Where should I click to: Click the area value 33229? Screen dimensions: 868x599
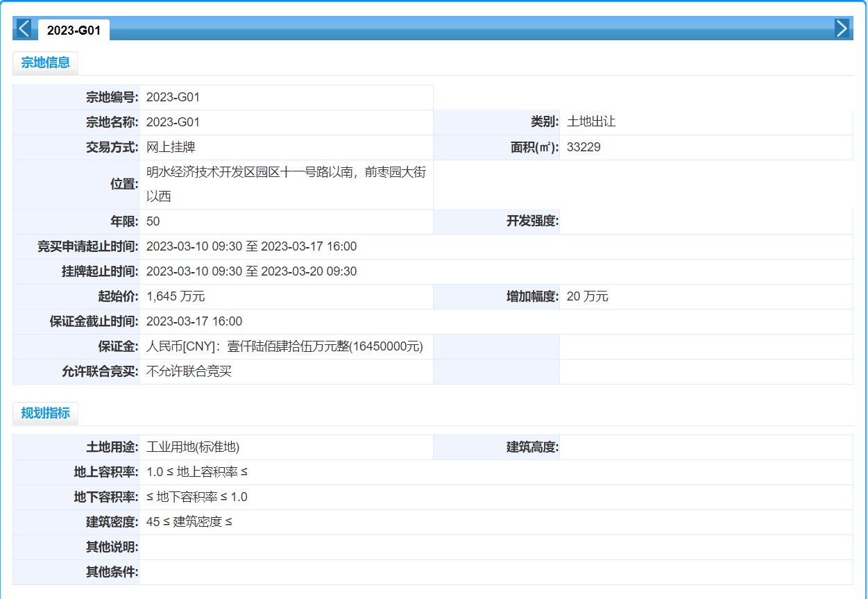pyautogui.click(x=584, y=147)
